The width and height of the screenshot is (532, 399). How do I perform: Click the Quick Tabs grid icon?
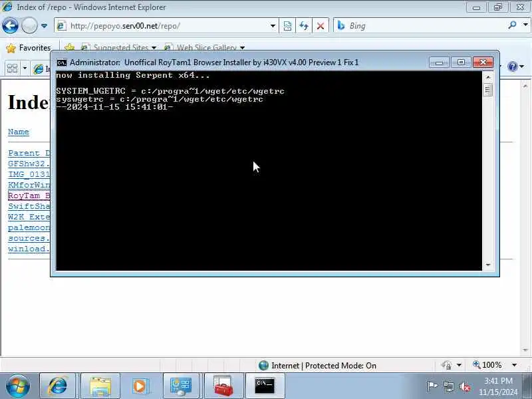point(12,68)
